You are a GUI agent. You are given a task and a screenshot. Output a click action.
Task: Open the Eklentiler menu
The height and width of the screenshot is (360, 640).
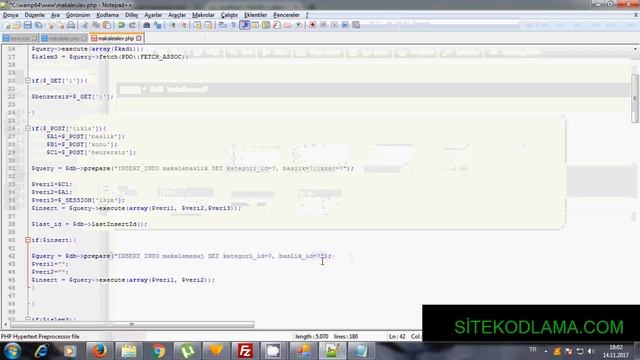tap(256, 15)
